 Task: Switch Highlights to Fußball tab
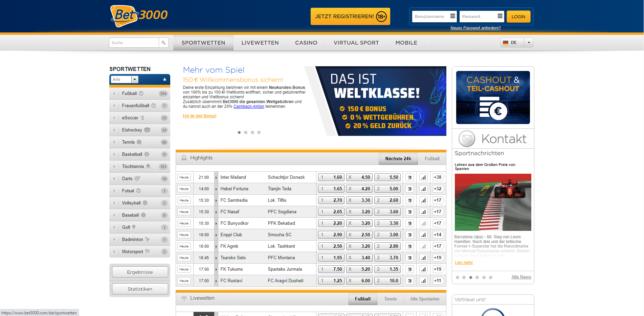(x=432, y=159)
